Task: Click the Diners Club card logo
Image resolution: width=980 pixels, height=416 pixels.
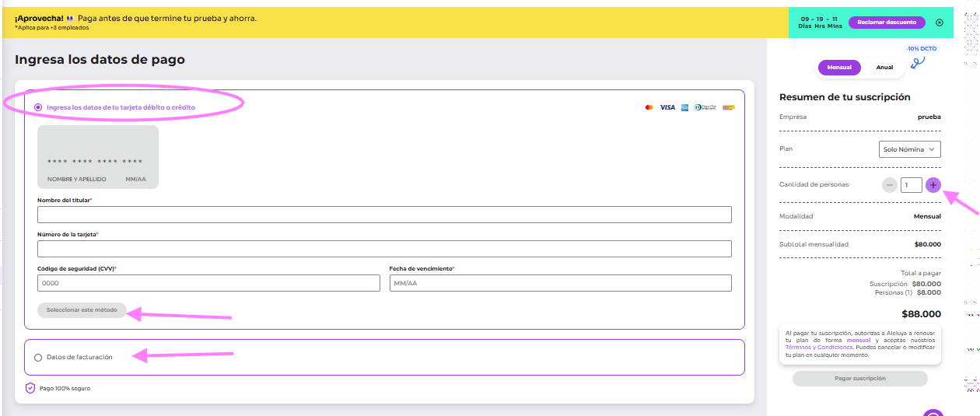Action: point(705,107)
